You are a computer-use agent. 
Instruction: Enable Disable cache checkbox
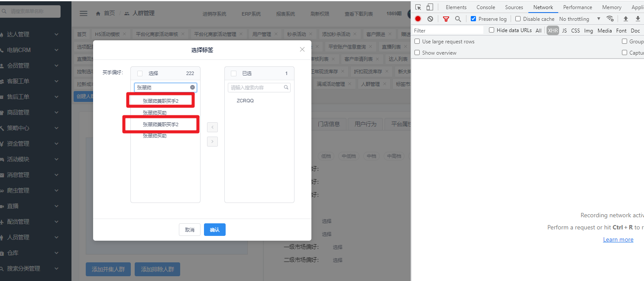pos(518,19)
